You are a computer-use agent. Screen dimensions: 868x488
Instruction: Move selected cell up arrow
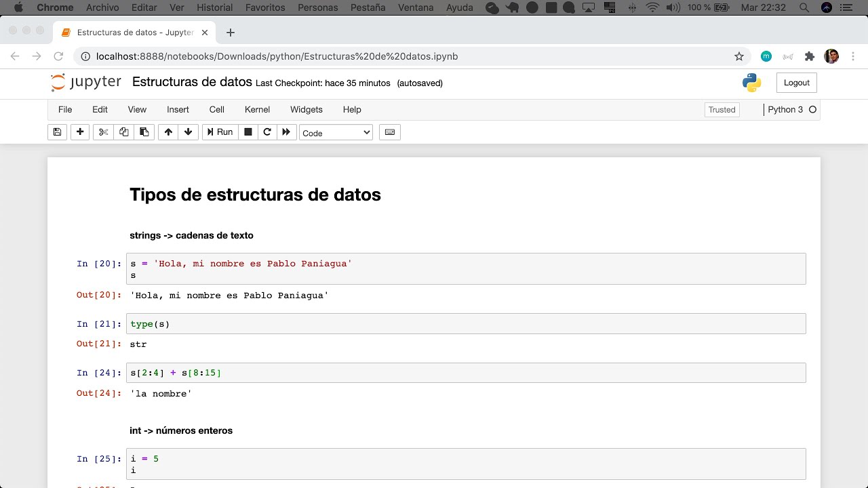click(168, 132)
